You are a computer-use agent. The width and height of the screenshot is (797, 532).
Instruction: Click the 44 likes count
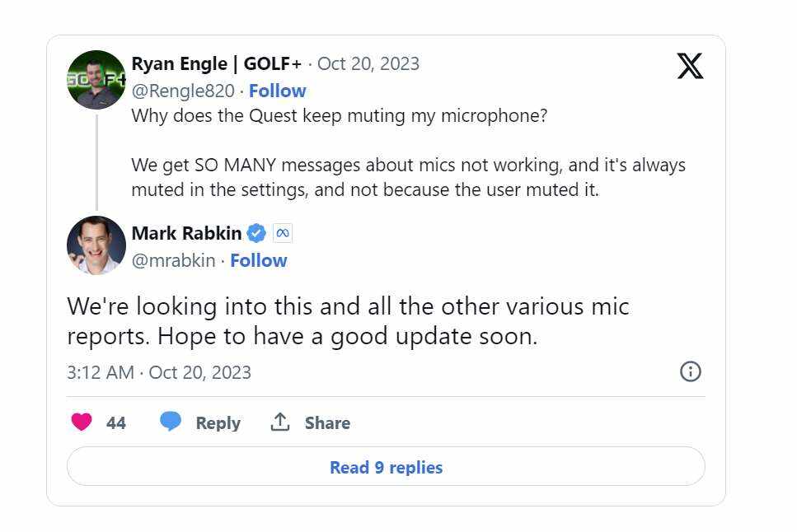[x=116, y=422]
